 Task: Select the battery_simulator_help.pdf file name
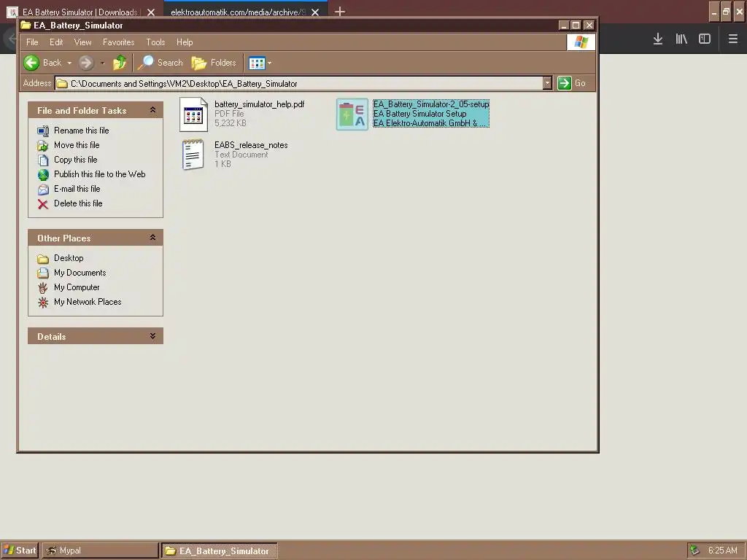click(259, 104)
